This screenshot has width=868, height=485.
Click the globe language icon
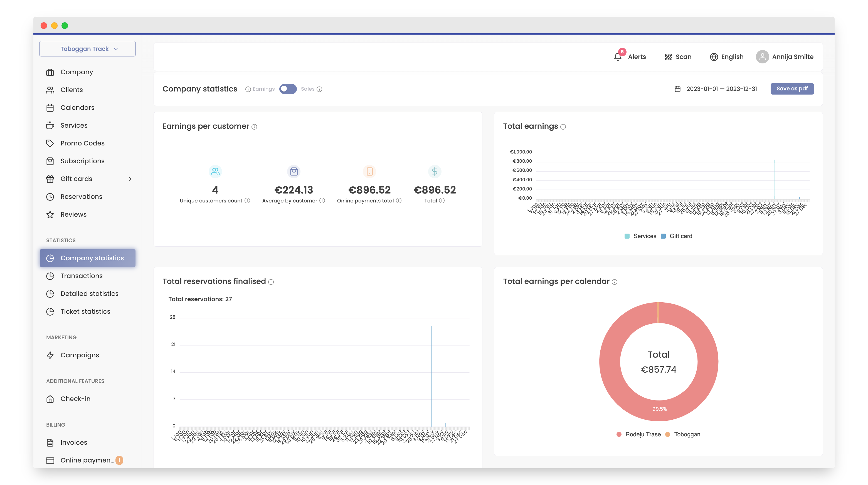[x=713, y=57]
